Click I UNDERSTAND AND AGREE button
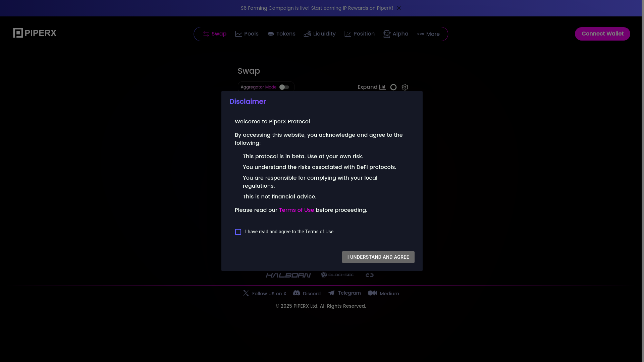644x362 pixels. [x=378, y=257]
